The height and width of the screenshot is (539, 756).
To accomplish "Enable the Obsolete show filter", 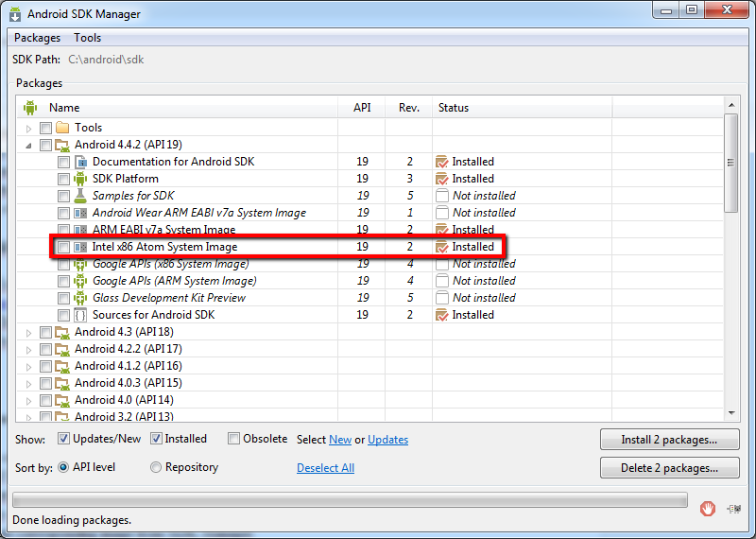I will coord(233,438).
